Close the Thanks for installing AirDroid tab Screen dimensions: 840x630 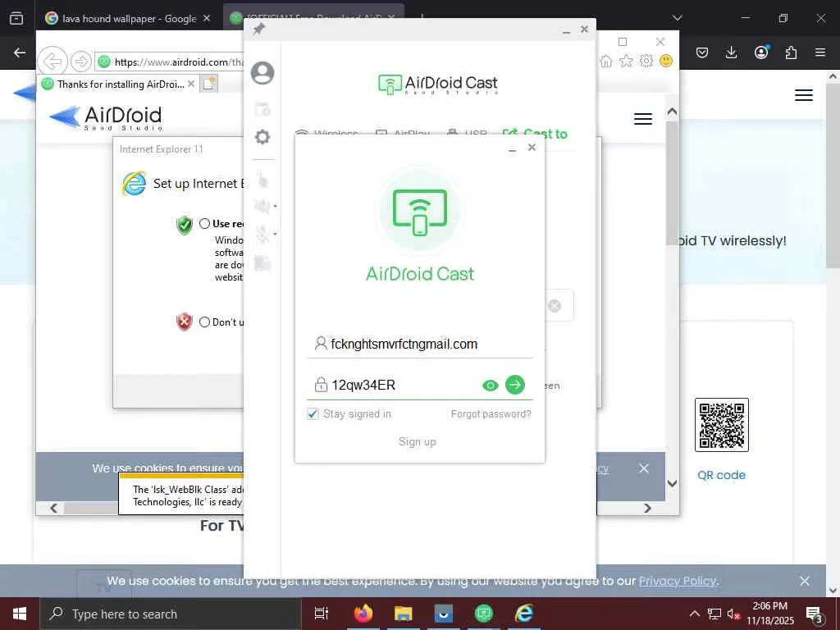point(190,84)
